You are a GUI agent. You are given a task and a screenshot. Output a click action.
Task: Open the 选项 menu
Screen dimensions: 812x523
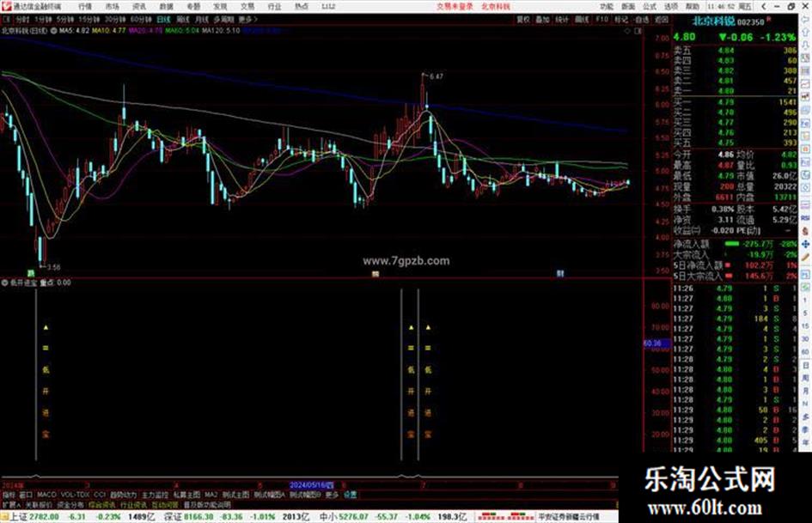pyautogui.click(x=671, y=7)
